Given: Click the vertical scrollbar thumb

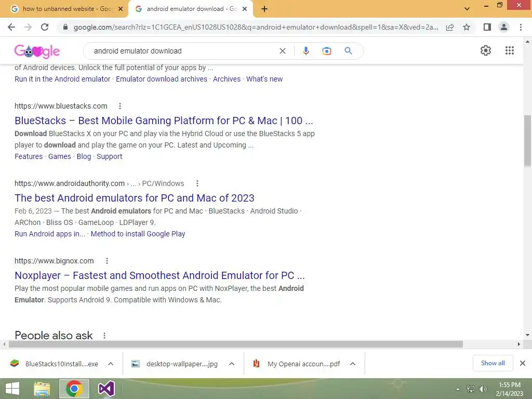Looking at the screenshot, I should 527,141.
